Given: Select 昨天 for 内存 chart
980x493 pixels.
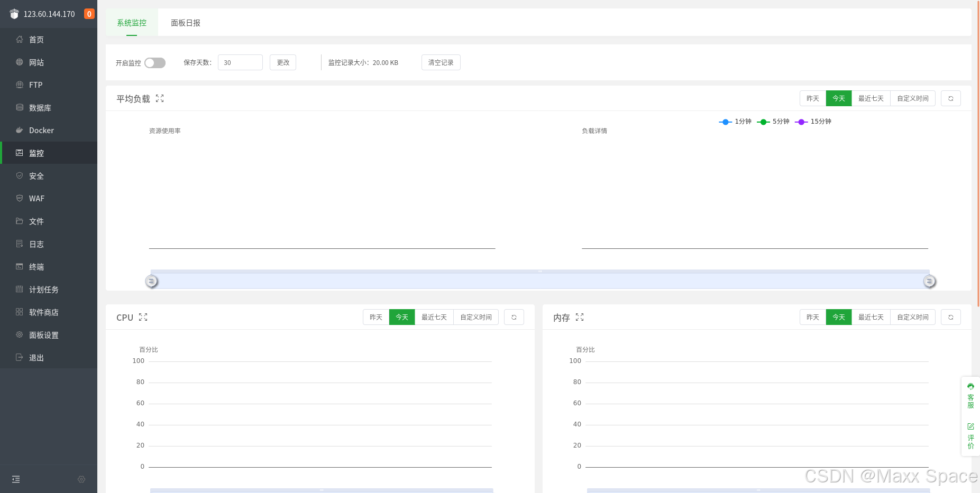Looking at the screenshot, I should click(x=813, y=317).
